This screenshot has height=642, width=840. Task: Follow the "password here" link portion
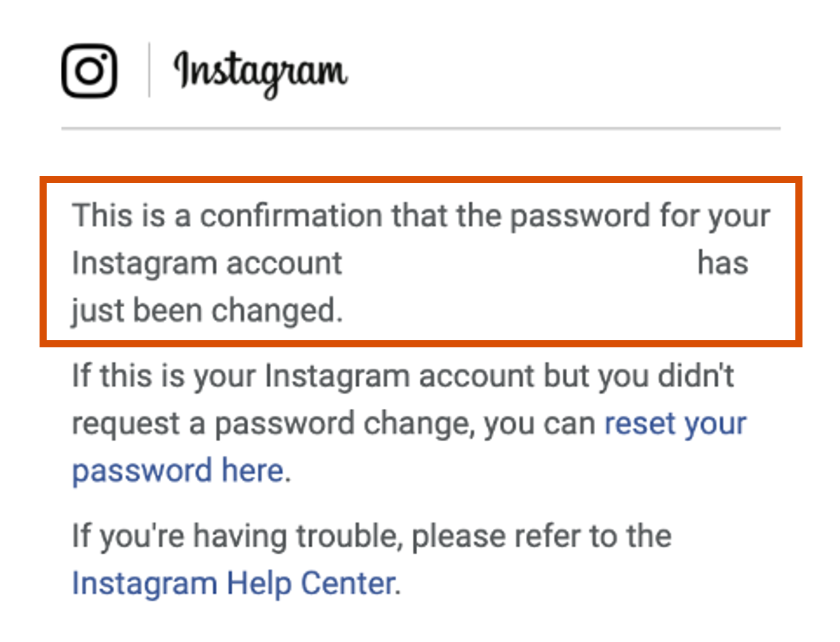point(178,470)
